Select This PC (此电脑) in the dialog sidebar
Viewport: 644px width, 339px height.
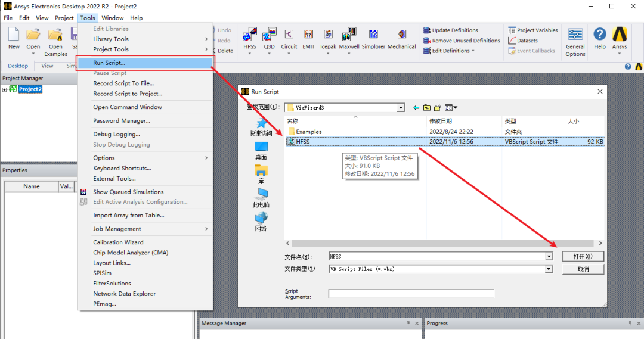click(261, 198)
